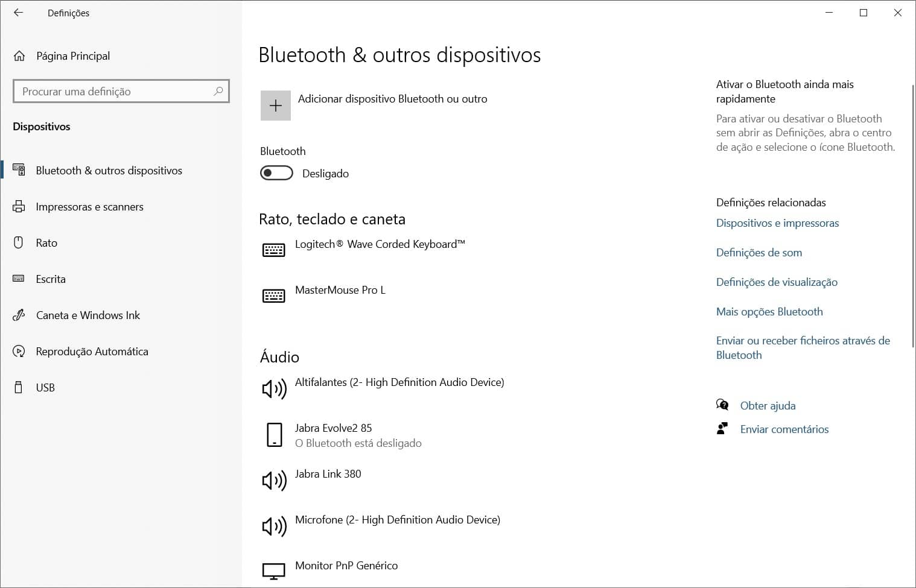This screenshot has width=916, height=588.
Task: Click speaker icon beside Altifalantes device
Action: pyautogui.click(x=274, y=389)
